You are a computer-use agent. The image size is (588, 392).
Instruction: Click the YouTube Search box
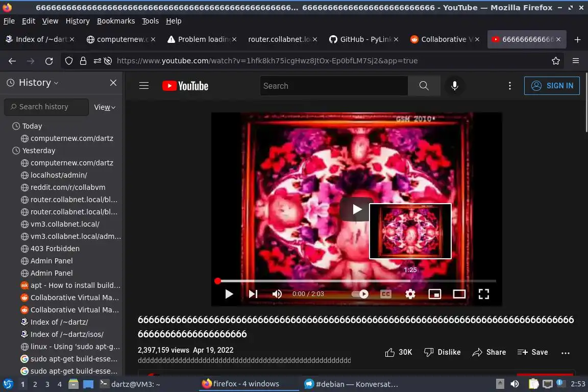tap(334, 86)
